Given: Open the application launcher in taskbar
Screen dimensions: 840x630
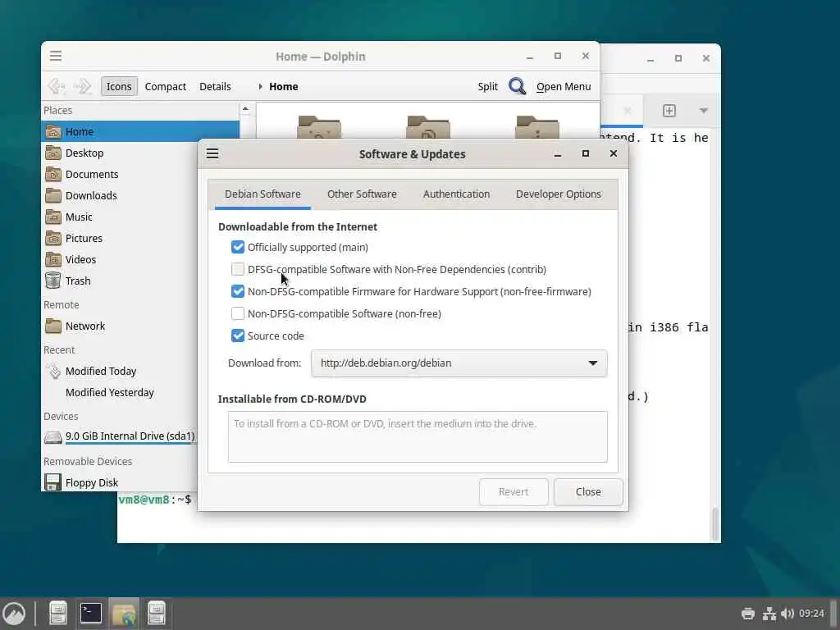Looking at the screenshot, I should click(x=14, y=614).
